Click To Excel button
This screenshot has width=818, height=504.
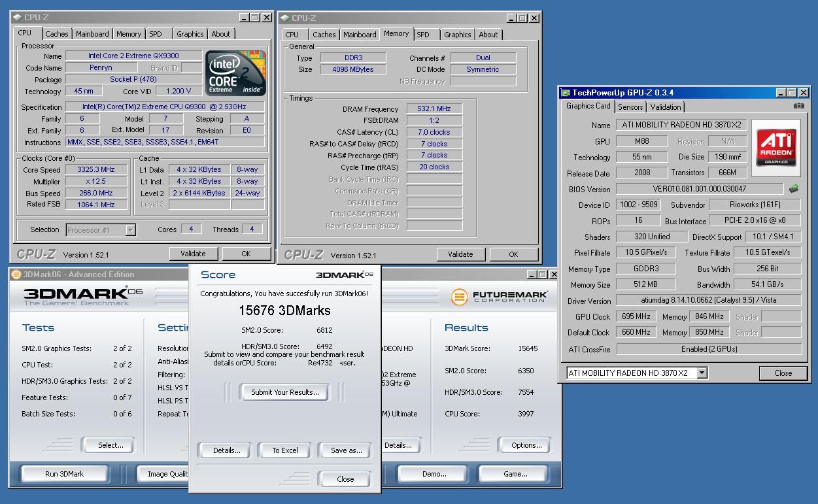285,450
